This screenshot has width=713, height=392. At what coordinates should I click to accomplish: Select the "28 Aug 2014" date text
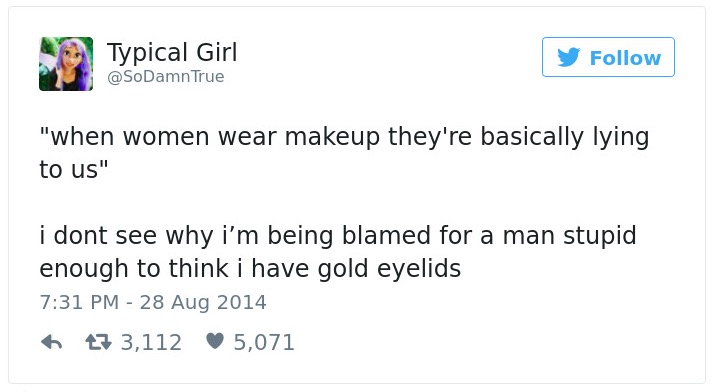click(x=203, y=302)
